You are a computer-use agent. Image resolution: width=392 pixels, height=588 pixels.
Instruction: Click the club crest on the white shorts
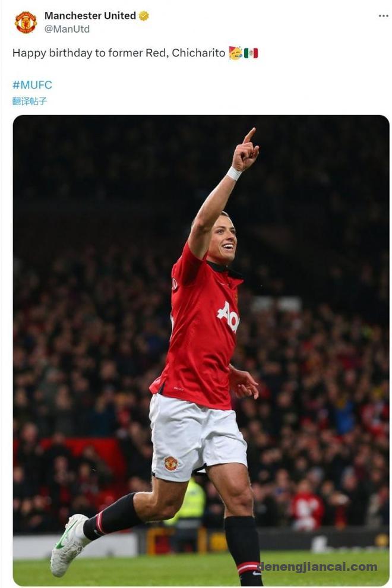171,463
